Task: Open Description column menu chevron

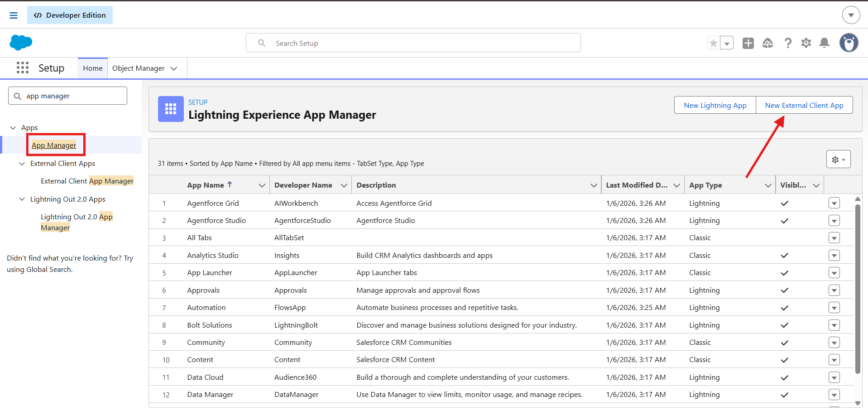Action: [x=594, y=185]
